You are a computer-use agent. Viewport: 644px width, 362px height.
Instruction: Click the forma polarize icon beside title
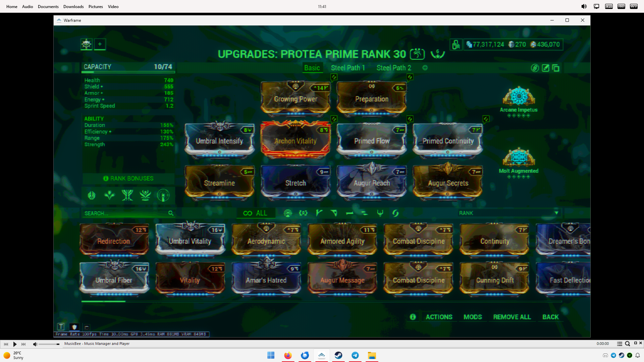point(437,54)
